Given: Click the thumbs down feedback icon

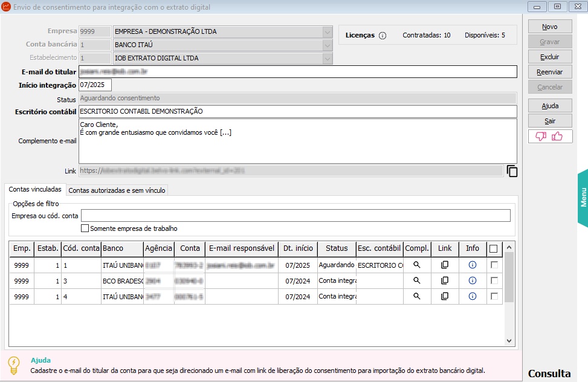Looking at the screenshot, I should [x=541, y=137].
